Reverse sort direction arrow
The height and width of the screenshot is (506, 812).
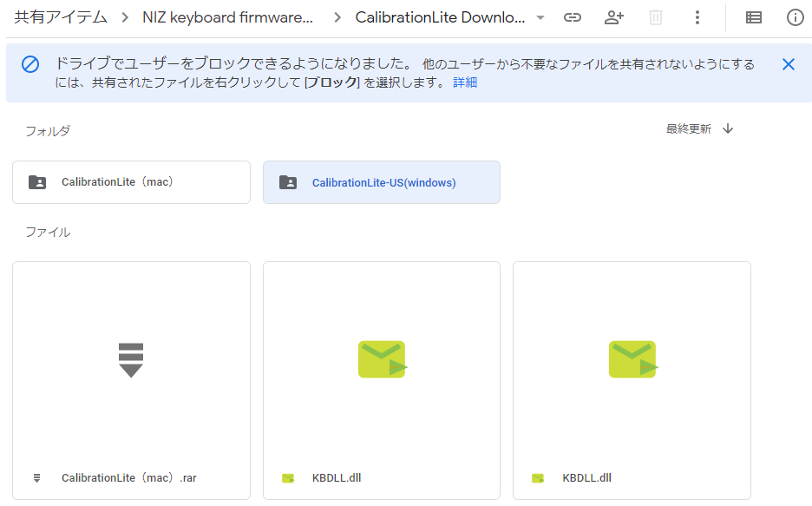[728, 128]
